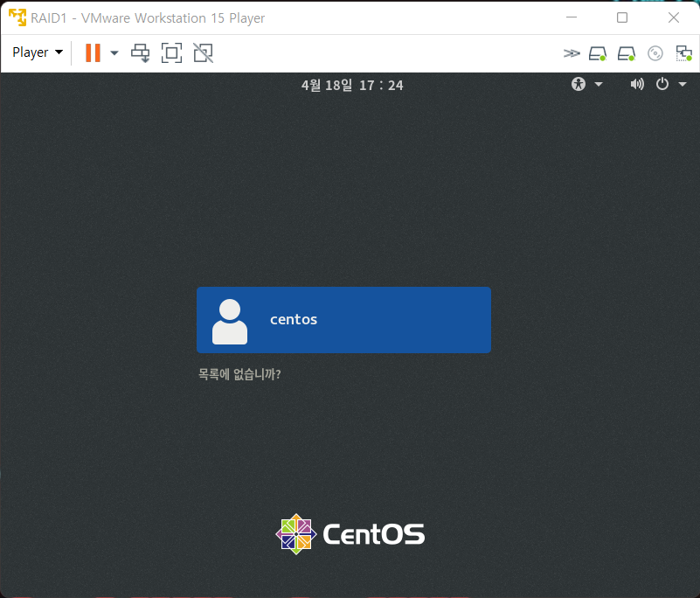The width and height of the screenshot is (700, 598).
Task: Expand the power options arrow beside pause
Action: [x=114, y=52]
